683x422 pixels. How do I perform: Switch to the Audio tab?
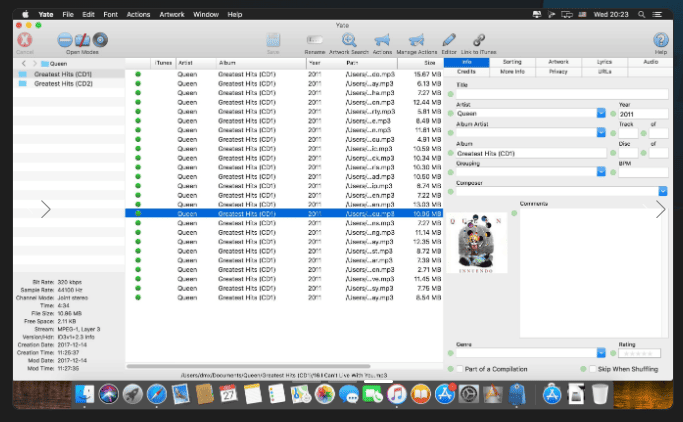tap(650, 62)
